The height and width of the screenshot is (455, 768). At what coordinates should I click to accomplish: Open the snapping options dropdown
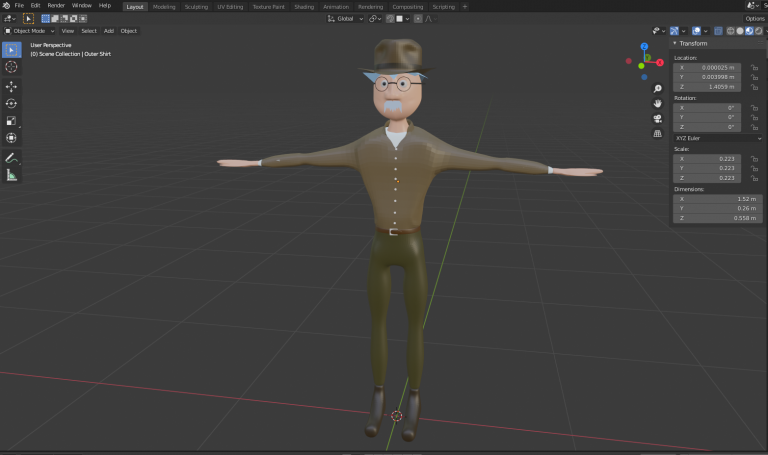pyautogui.click(x=403, y=19)
